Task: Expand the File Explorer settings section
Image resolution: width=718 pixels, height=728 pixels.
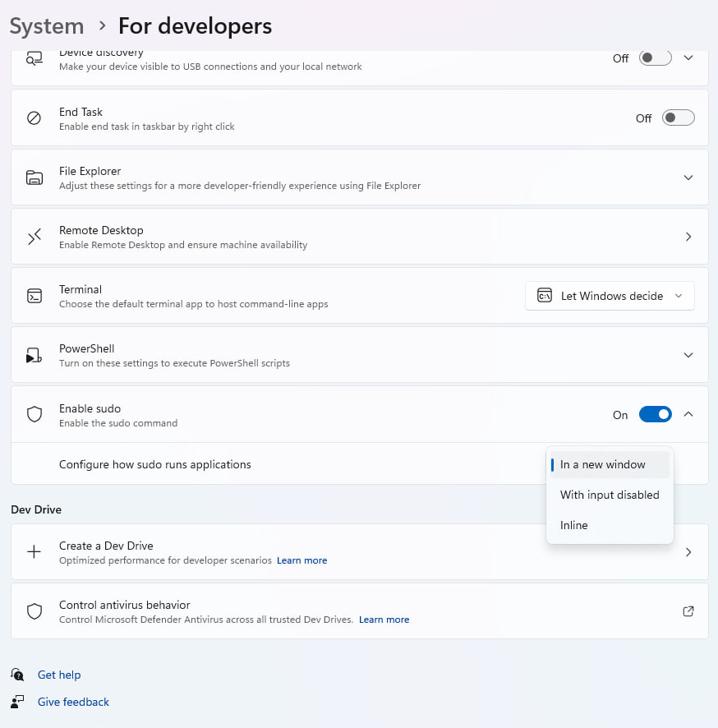Action: pos(688,177)
